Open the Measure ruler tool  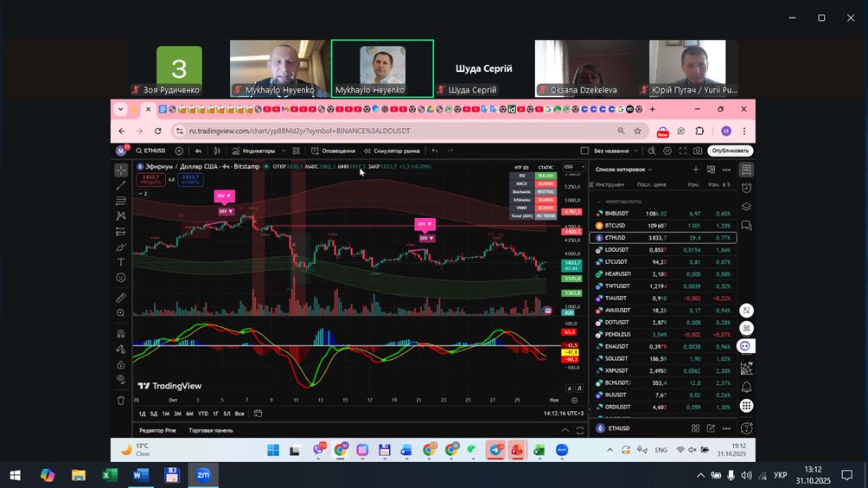click(x=121, y=298)
